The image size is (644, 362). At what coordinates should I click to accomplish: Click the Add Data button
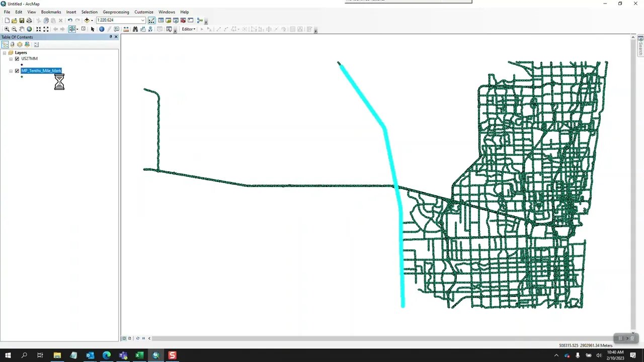point(87,20)
